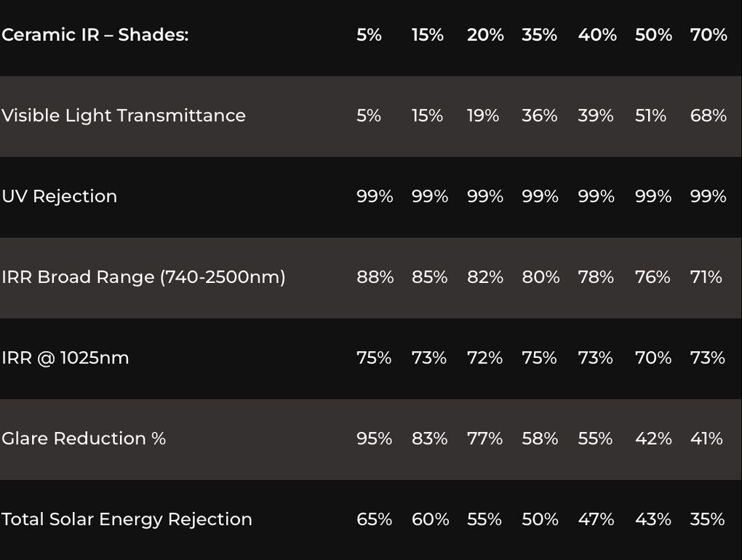Select the Glare Reduction % label
Image resolution: width=742 pixels, height=560 pixels.
[84, 439]
